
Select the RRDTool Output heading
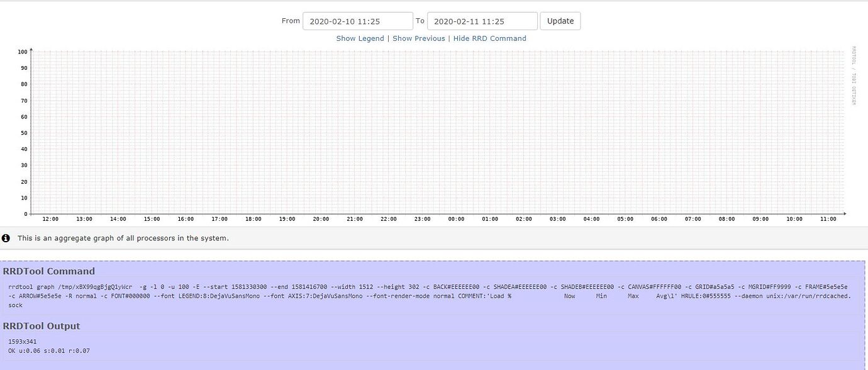point(42,326)
